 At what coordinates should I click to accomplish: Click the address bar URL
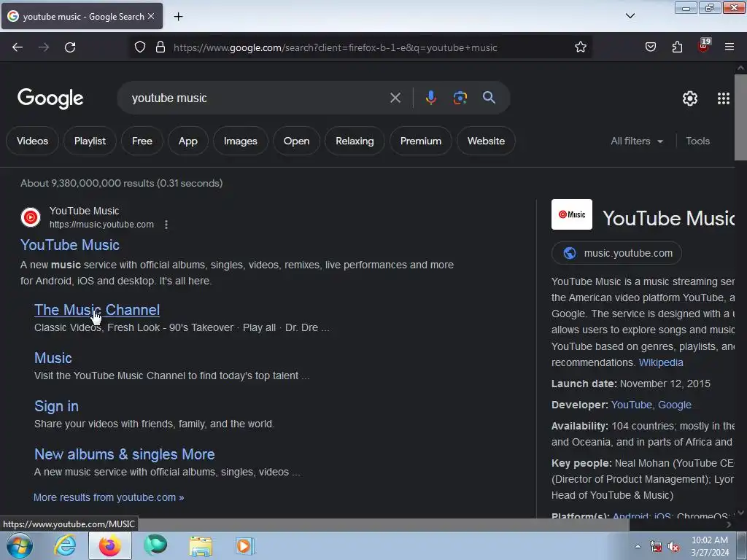335,47
